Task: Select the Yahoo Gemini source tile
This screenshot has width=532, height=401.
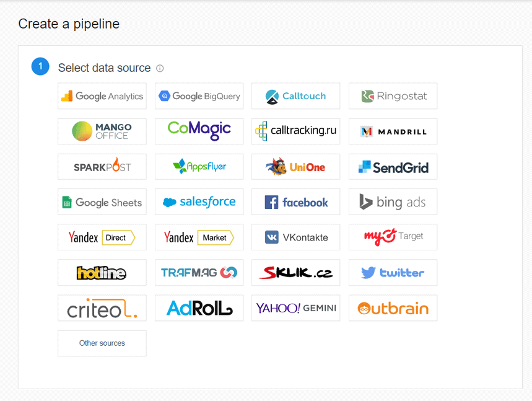Action: pyautogui.click(x=295, y=308)
